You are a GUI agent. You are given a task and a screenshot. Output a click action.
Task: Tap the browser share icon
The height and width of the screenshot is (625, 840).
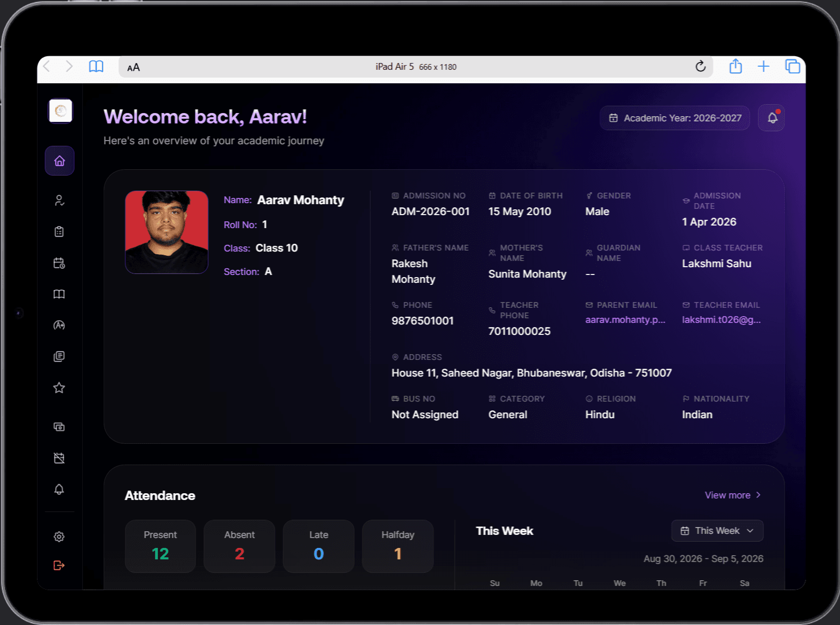735,66
